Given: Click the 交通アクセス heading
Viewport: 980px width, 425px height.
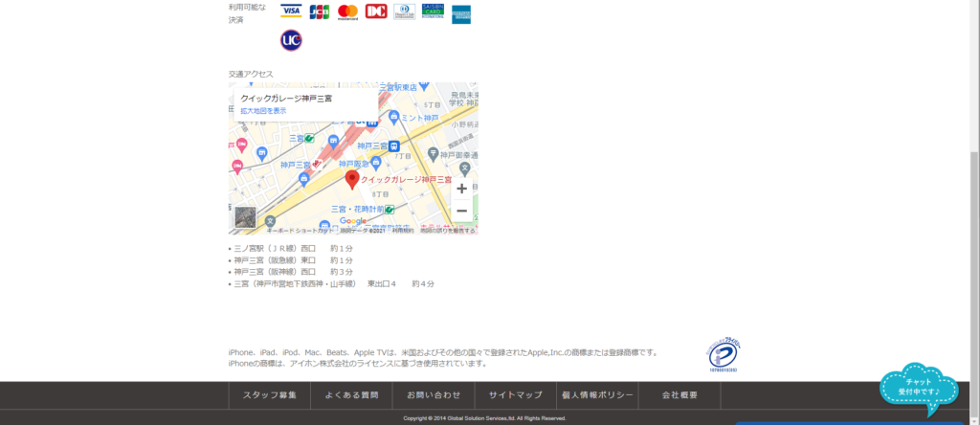Looking at the screenshot, I should 251,74.
